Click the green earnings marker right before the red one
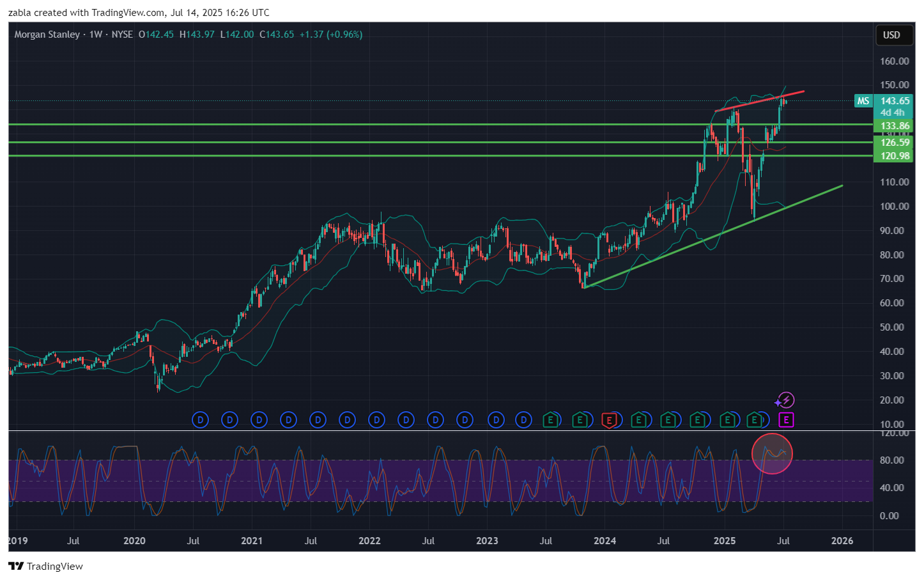The width and height of the screenshot is (924, 580). [x=580, y=420]
